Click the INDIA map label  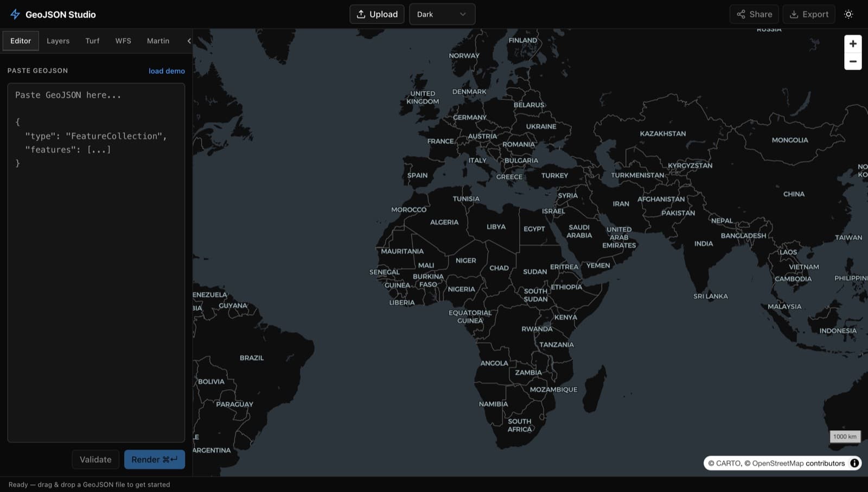coord(704,244)
